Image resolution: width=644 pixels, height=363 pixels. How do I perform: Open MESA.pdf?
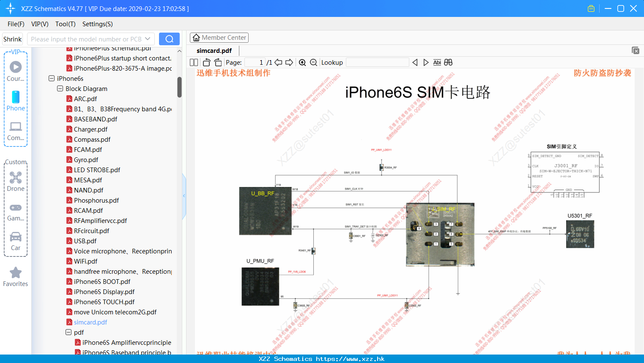point(88,180)
